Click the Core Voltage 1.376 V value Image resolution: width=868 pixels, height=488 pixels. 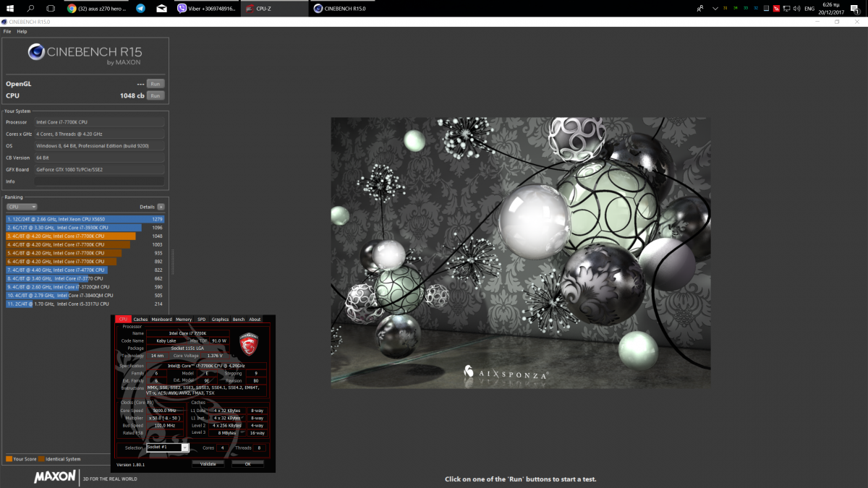[215, 356]
